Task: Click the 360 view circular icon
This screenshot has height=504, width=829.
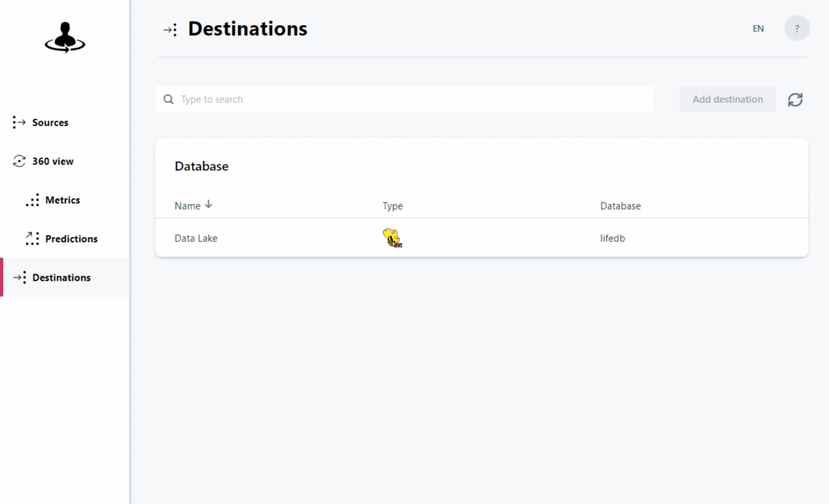Action: [x=19, y=161]
